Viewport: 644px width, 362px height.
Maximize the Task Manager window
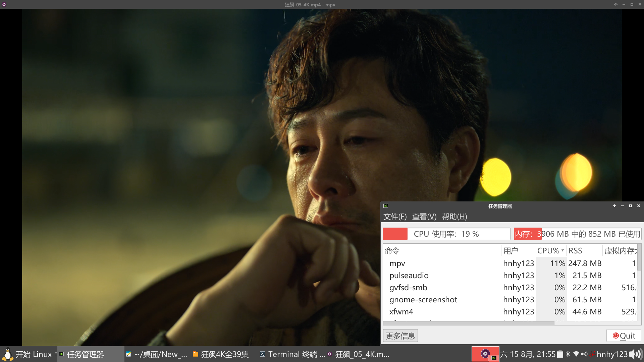631,206
